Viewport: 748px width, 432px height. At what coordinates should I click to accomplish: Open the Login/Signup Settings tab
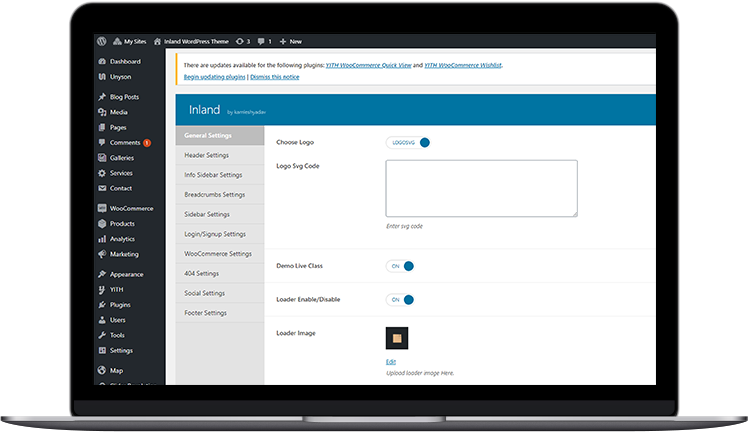pyautogui.click(x=220, y=234)
